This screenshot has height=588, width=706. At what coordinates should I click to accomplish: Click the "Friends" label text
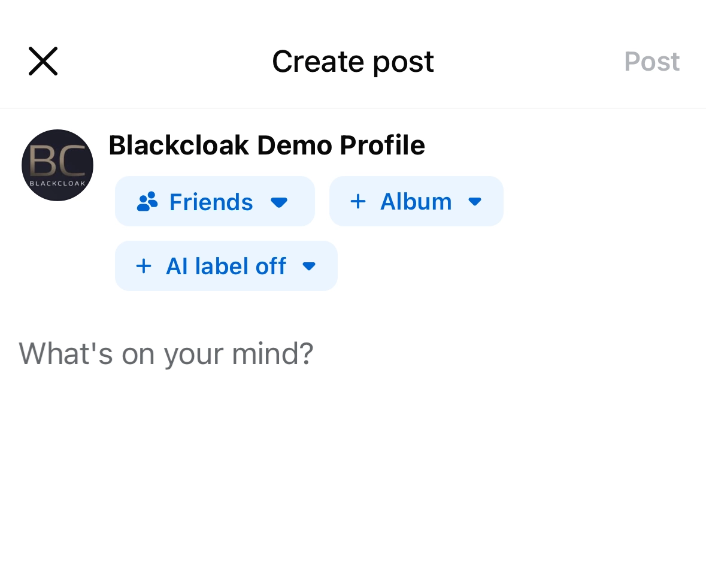pos(211,202)
